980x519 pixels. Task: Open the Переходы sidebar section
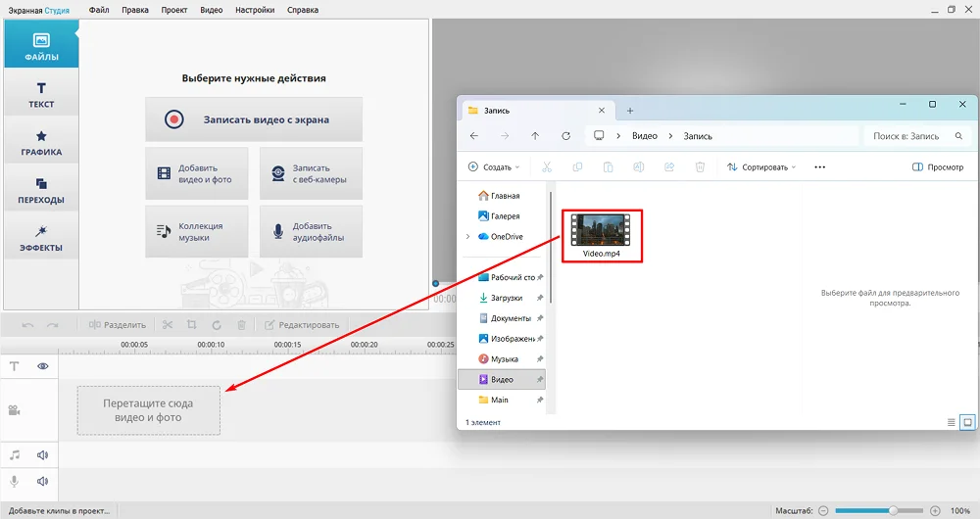click(x=41, y=187)
